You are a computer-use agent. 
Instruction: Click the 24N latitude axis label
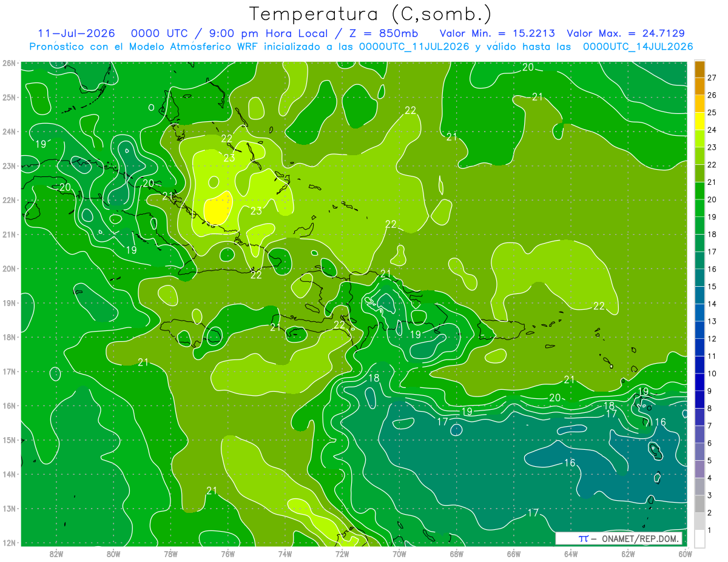8,132
